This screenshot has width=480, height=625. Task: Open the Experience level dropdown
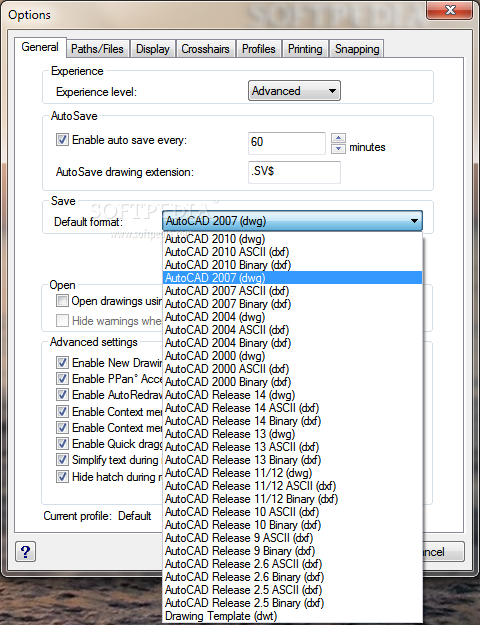tap(294, 91)
